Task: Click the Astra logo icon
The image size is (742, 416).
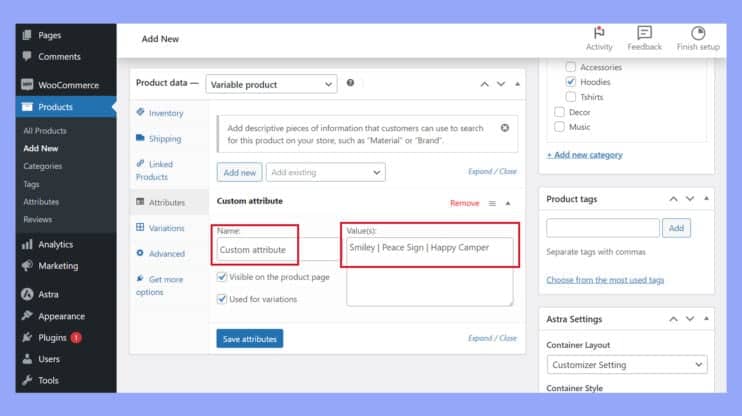Action: (x=27, y=294)
